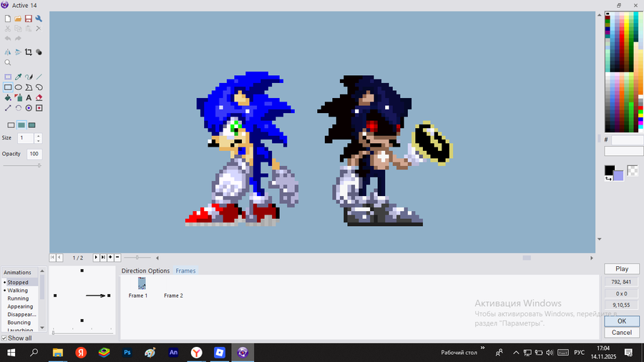The height and width of the screenshot is (362, 644).
Task: Select the freehand Shape tool
Action: click(x=39, y=87)
